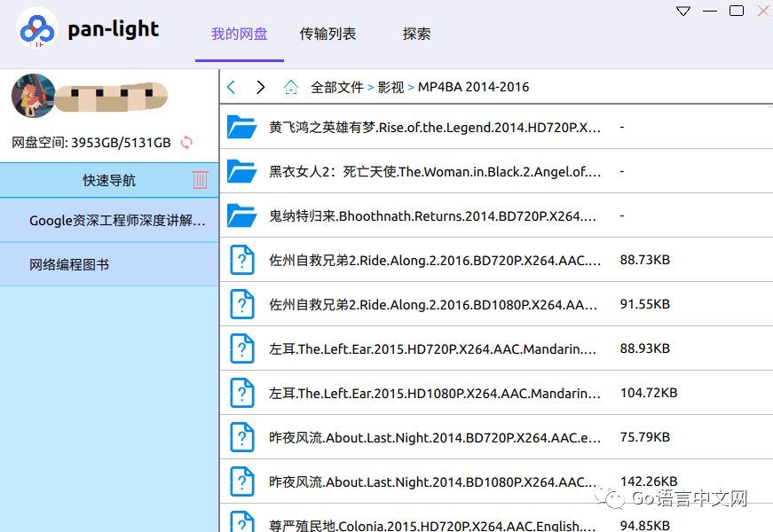773x532 pixels.
Task: Navigate to 全部文件 in the breadcrumb
Action: pos(336,87)
